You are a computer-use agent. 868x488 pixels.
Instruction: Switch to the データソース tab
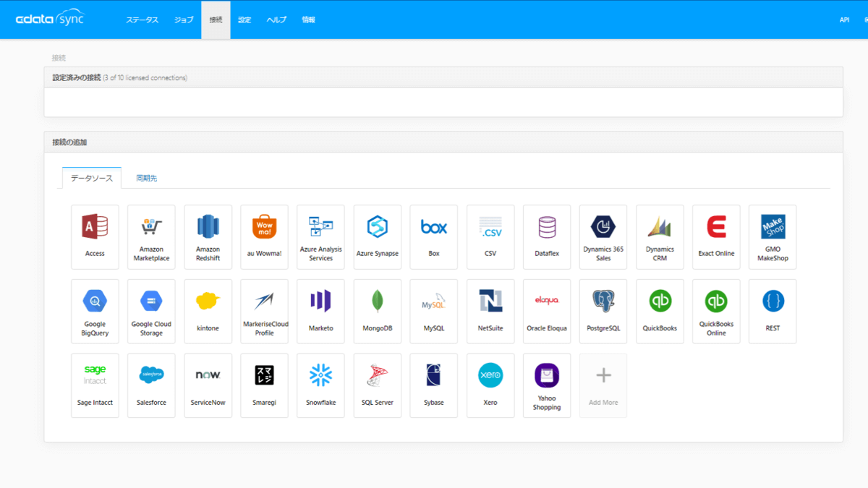pos(92,178)
